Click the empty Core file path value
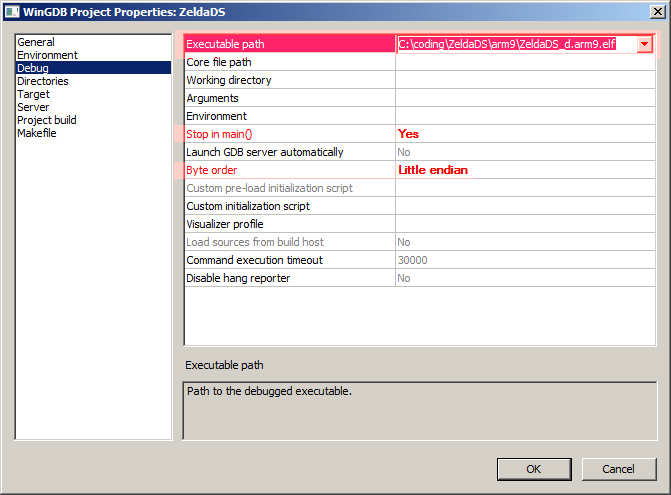This screenshot has height=495, width=671. 526,62
